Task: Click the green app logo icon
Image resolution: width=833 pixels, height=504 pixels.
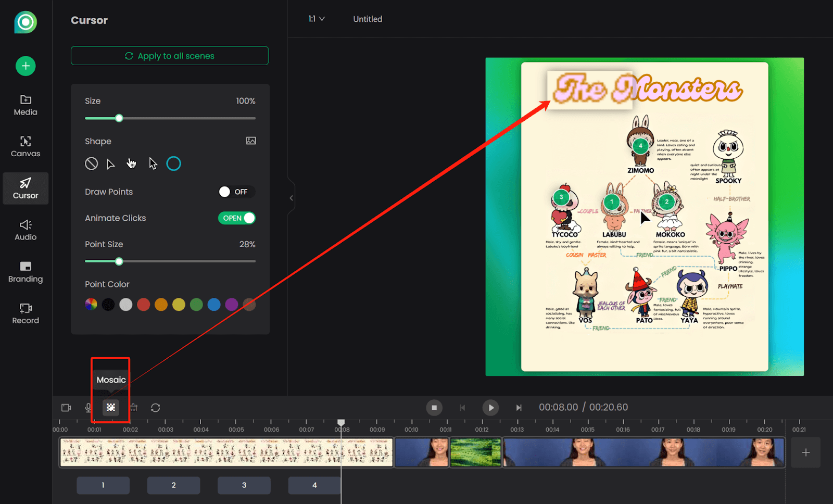Action: (26, 22)
